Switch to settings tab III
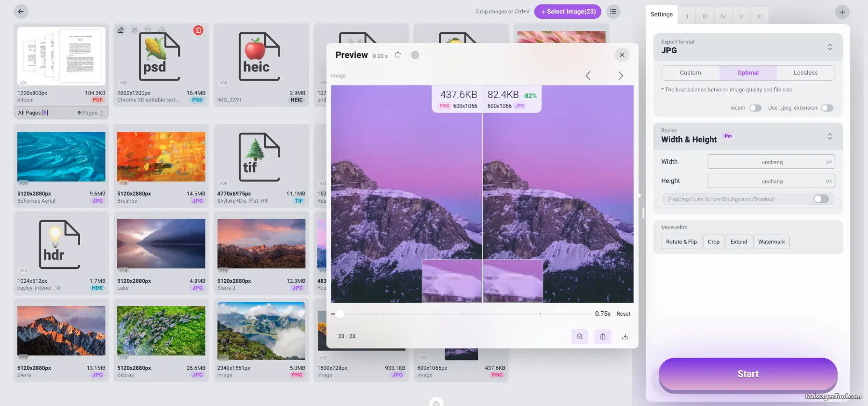868x406 pixels. coord(705,16)
